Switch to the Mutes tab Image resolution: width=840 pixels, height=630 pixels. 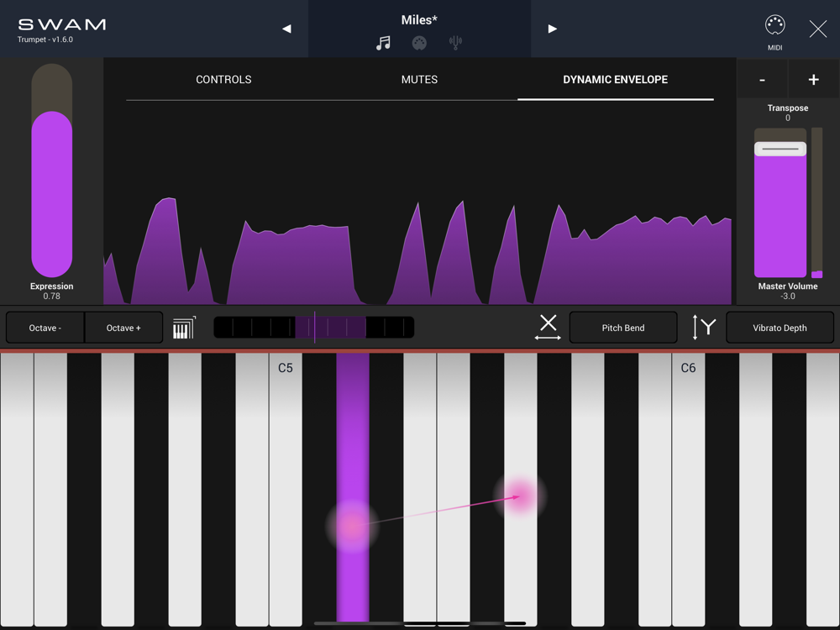(419, 80)
